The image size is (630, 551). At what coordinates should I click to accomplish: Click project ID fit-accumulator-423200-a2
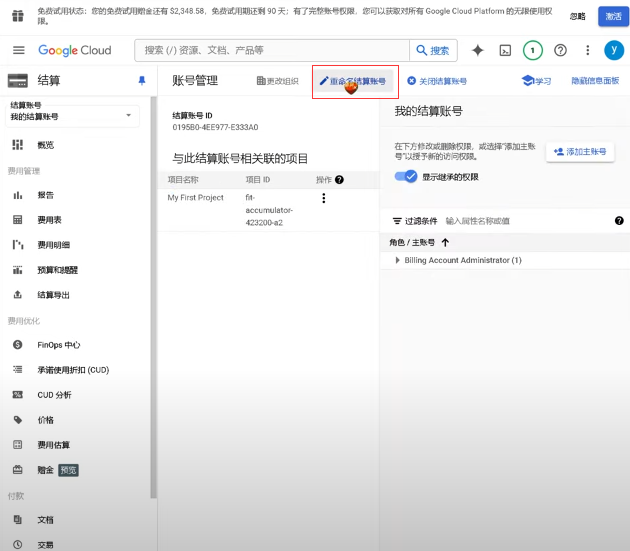pyautogui.click(x=269, y=210)
